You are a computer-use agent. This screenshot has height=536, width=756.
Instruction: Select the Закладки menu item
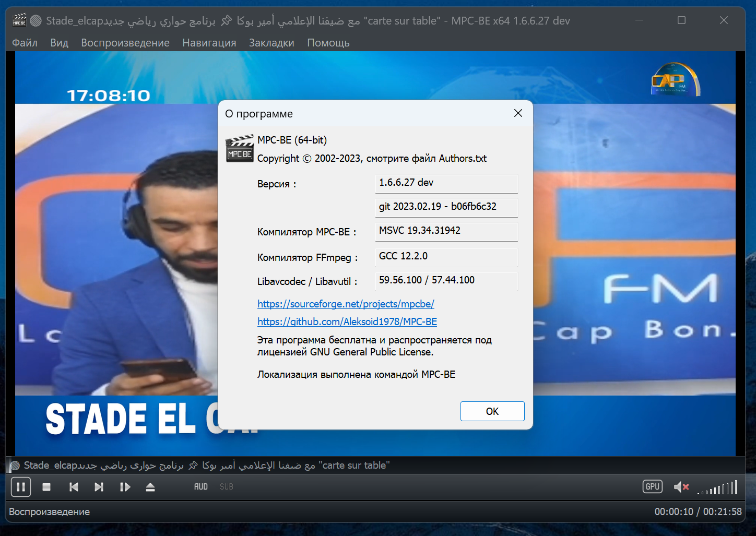[271, 43]
